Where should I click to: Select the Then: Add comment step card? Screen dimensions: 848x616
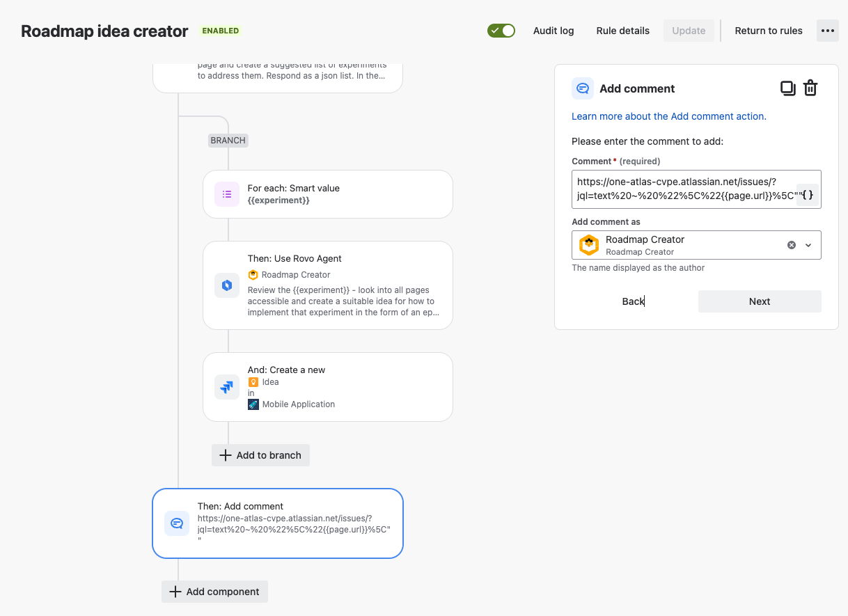[x=278, y=523]
